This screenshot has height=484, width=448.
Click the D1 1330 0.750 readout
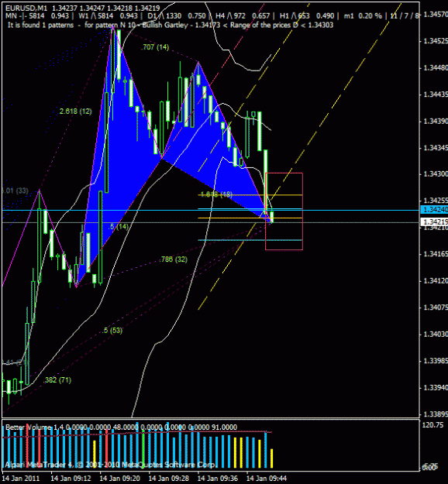[175, 16]
